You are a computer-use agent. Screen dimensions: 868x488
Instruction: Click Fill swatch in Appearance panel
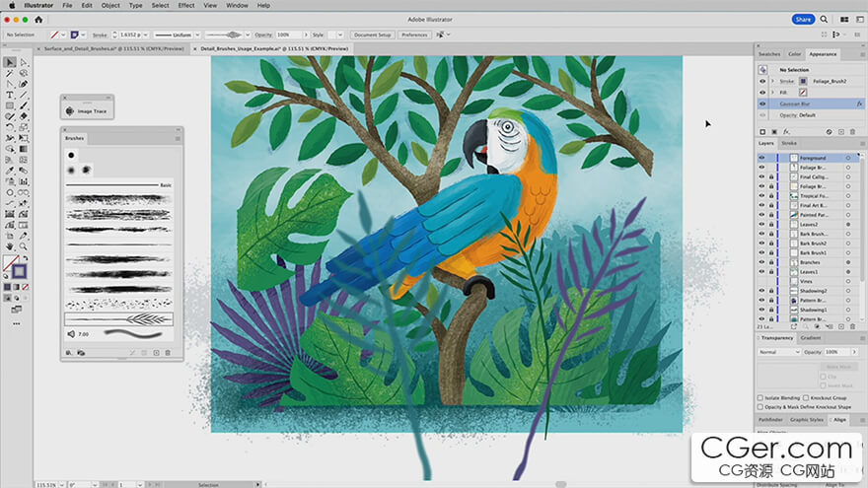pos(803,93)
